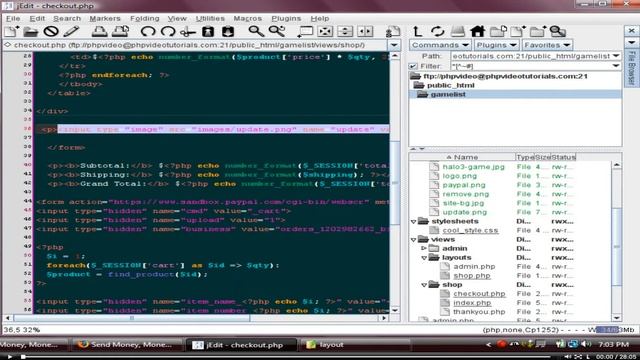Play the video with the play button
This screenshot has height=360, width=640.
9,357
